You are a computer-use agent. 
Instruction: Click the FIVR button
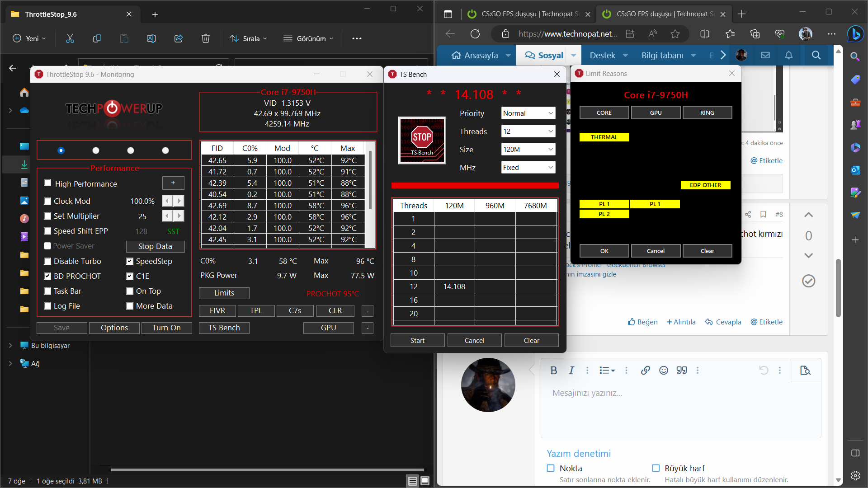click(x=217, y=310)
